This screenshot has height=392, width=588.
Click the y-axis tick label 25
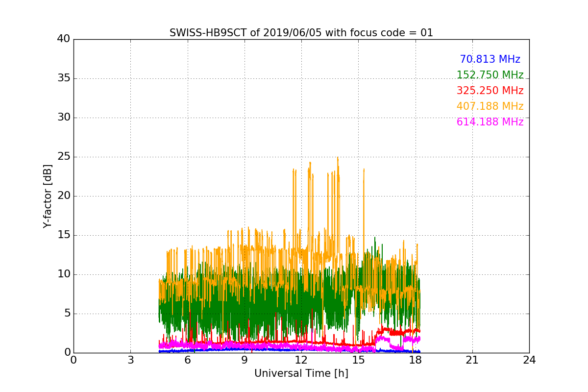(x=64, y=157)
